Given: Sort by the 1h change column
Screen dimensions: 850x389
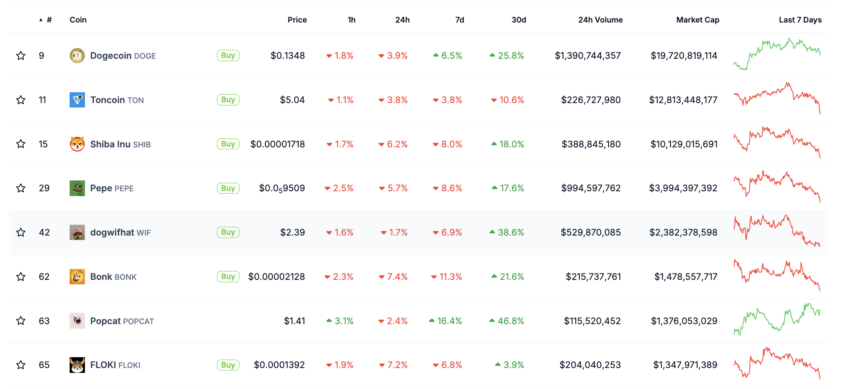Looking at the screenshot, I should (x=352, y=20).
